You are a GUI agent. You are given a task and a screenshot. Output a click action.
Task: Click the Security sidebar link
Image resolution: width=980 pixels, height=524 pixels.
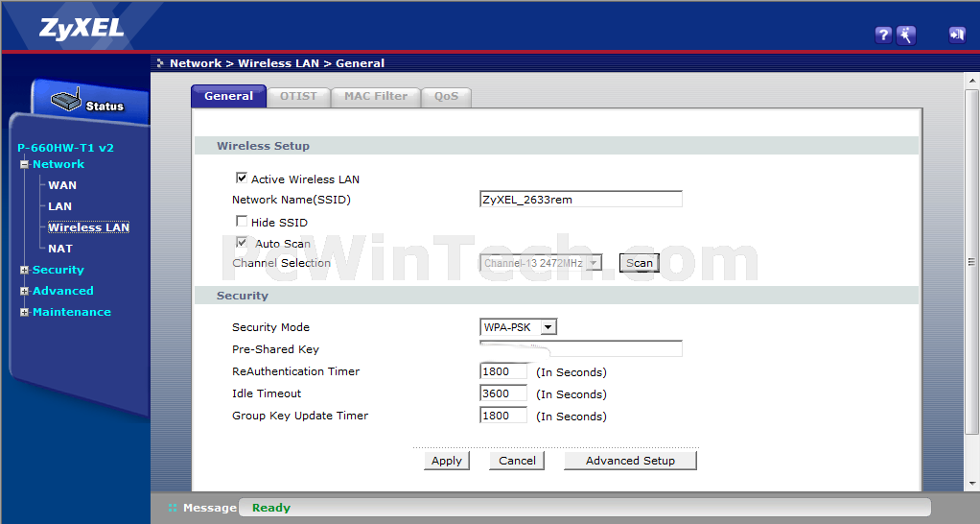click(58, 270)
